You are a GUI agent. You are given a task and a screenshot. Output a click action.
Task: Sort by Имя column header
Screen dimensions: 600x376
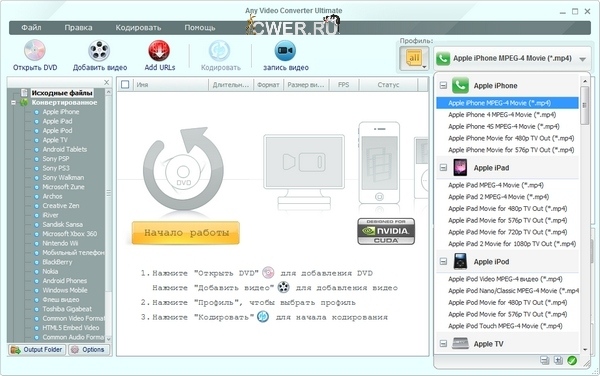pyautogui.click(x=170, y=85)
